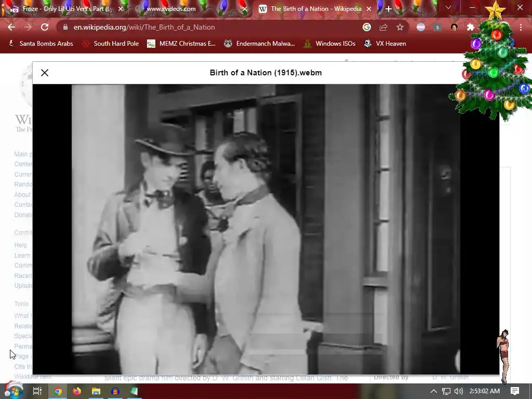Show hidden system tray icons

coord(433,391)
